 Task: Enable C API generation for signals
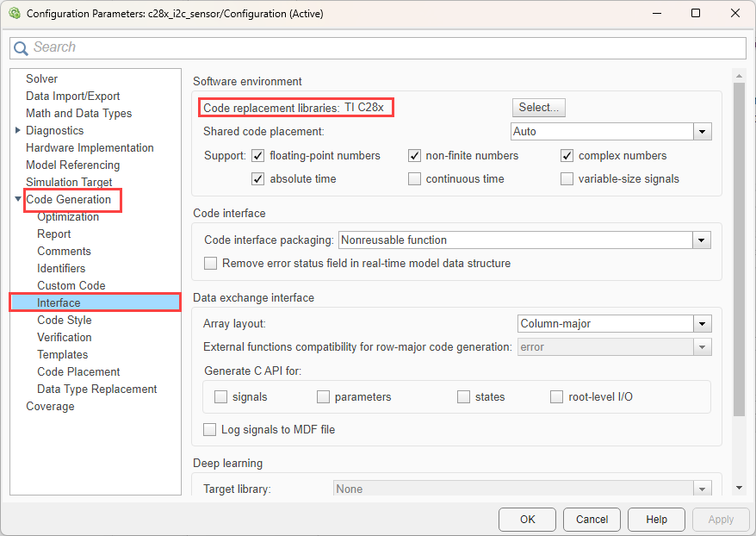[x=220, y=396]
